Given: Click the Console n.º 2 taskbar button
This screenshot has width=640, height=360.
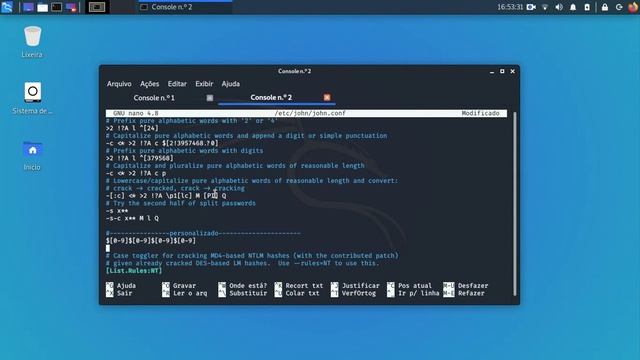Looking at the screenshot, I should pos(186,7).
